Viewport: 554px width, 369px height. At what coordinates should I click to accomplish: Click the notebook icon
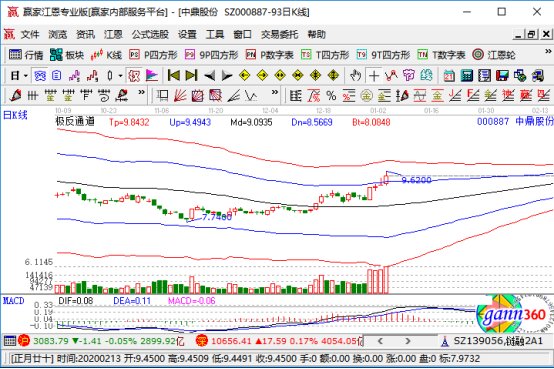coord(484,76)
